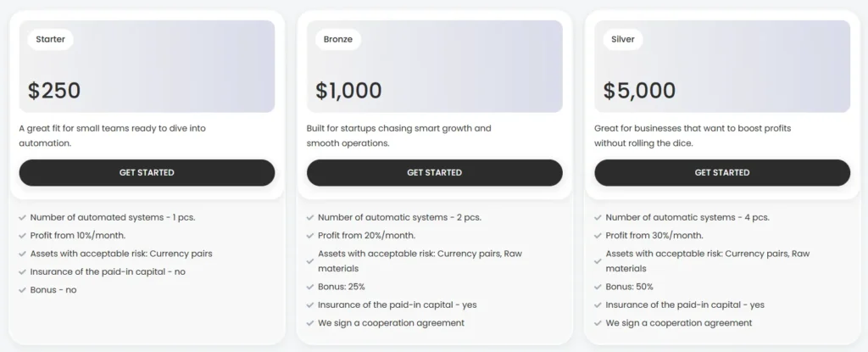Click the checkmark next to Starter 'Bonus - no'

point(22,290)
